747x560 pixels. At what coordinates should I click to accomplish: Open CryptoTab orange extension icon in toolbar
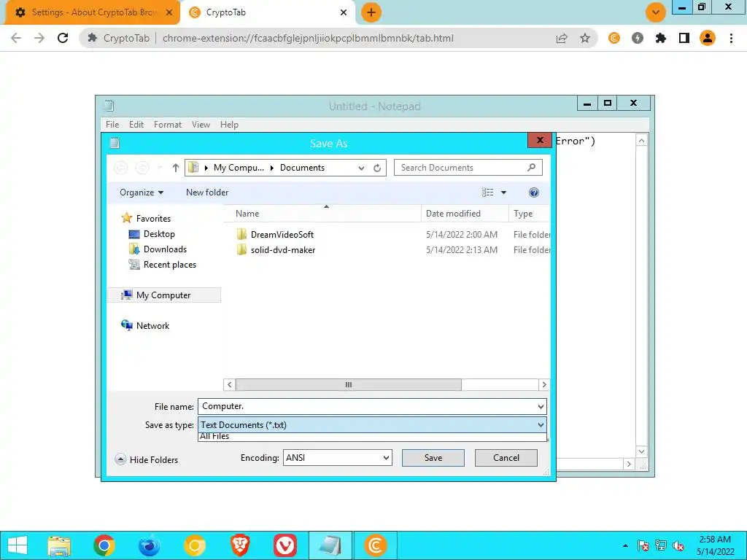click(x=614, y=38)
